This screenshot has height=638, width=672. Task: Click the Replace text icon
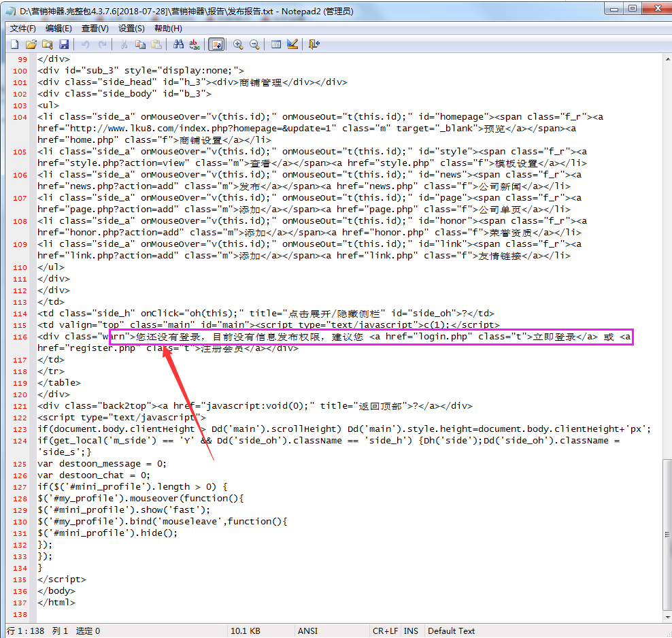195,44
